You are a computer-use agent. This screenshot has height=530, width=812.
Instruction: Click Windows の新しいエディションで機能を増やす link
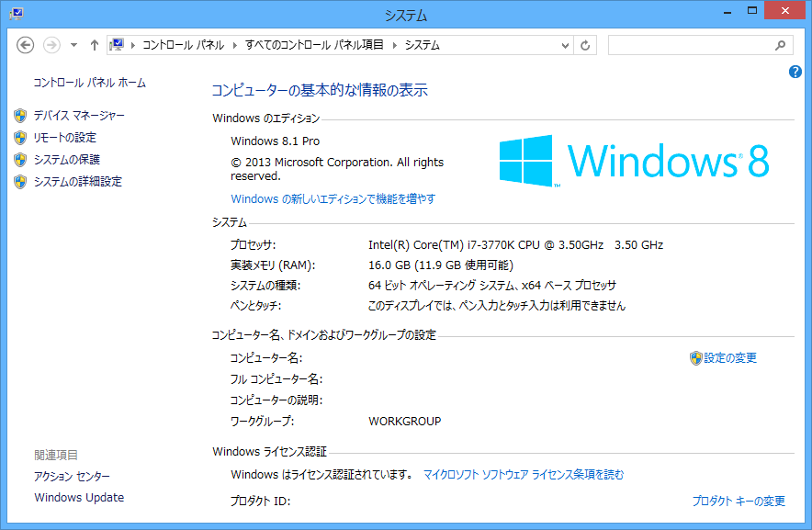tap(333, 199)
